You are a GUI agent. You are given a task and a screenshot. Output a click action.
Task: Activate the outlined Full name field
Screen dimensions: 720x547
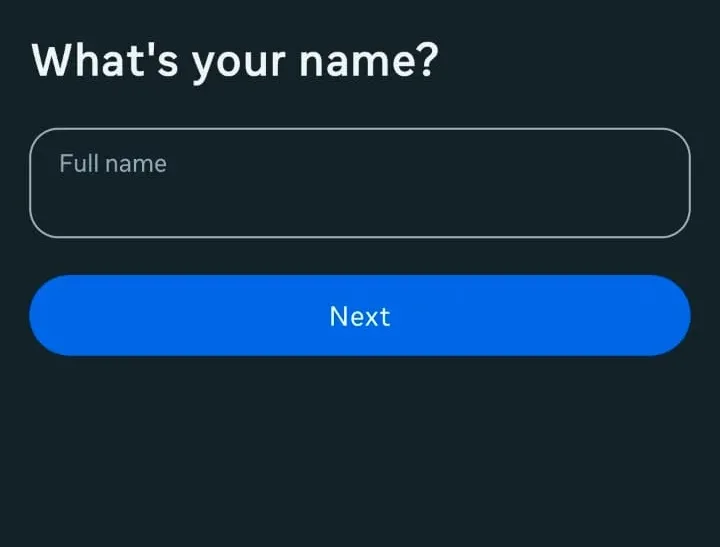(x=360, y=183)
